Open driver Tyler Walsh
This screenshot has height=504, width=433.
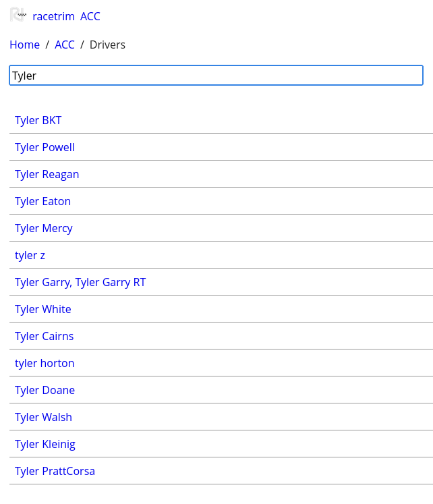click(x=43, y=417)
